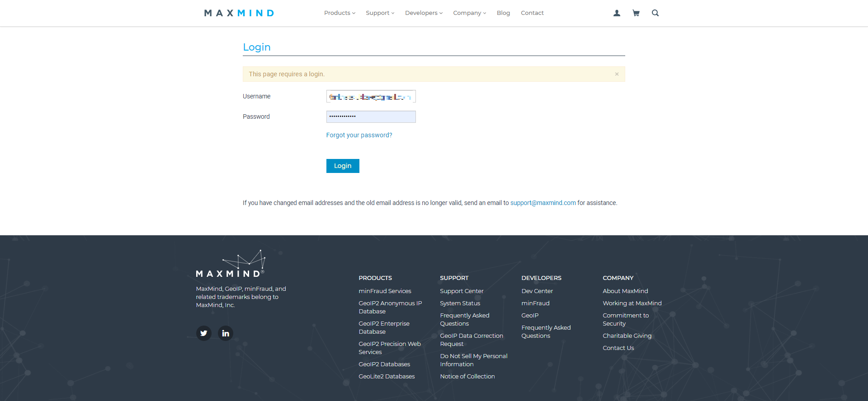Open MaxMind LinkedIn page icon
This screenshot has width=868, height=401.
(x=226, y=333)
